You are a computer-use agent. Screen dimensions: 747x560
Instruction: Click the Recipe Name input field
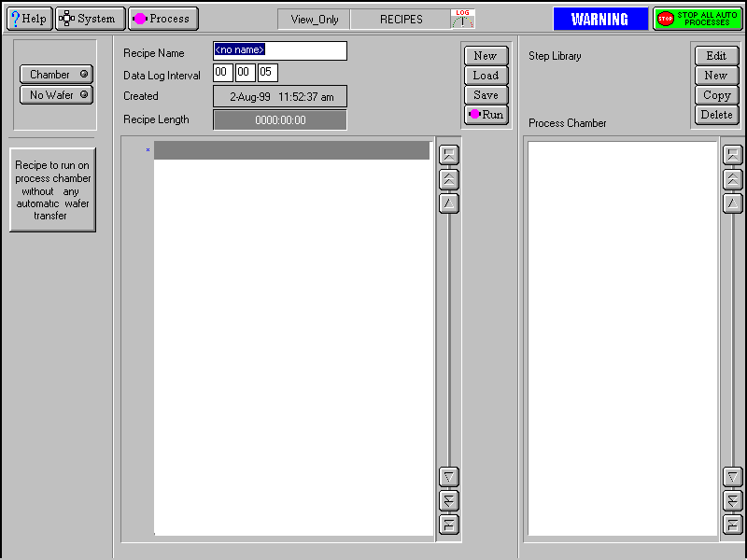[279, 50]
